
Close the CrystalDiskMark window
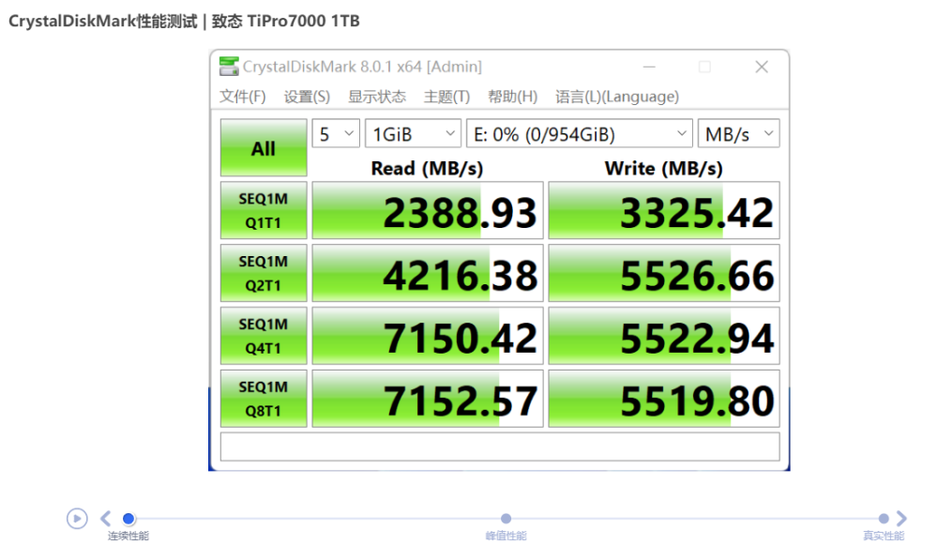pos(762,67)
